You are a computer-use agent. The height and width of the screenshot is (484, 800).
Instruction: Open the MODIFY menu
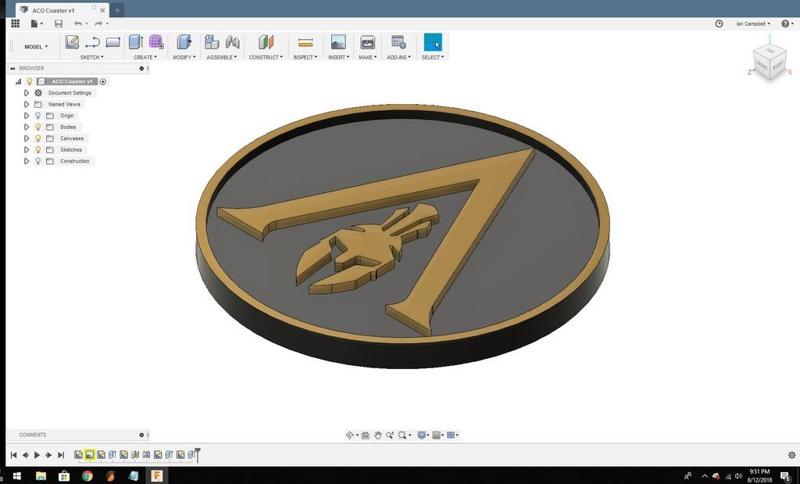[184, 57]
